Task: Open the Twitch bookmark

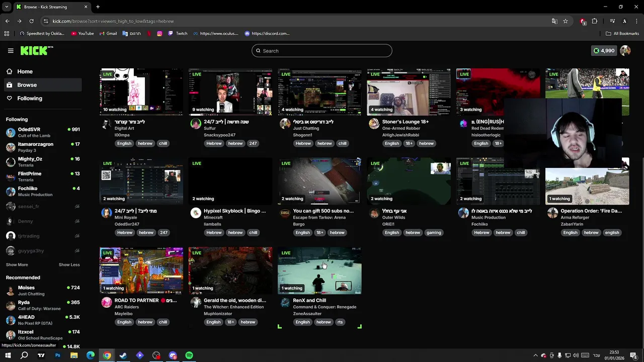Action: click(178, 34)
